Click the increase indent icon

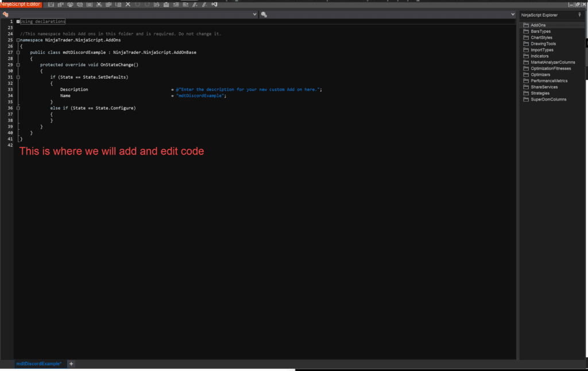coord(185,5)
